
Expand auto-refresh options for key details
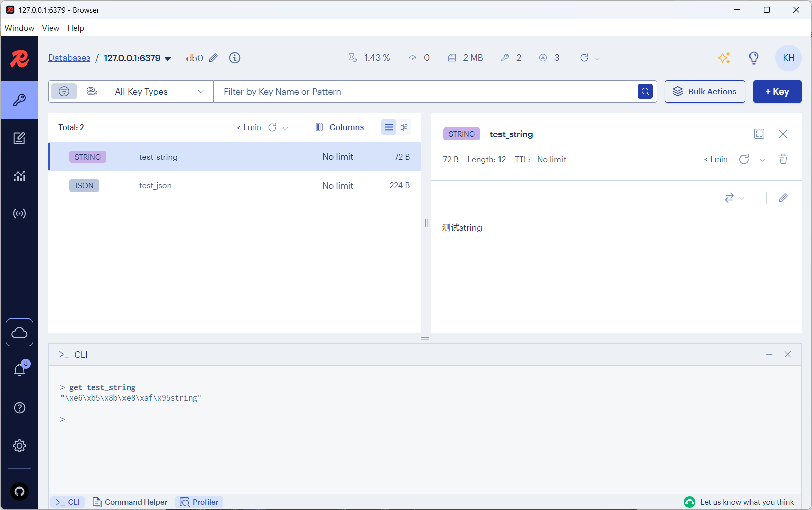pos(762,160)
